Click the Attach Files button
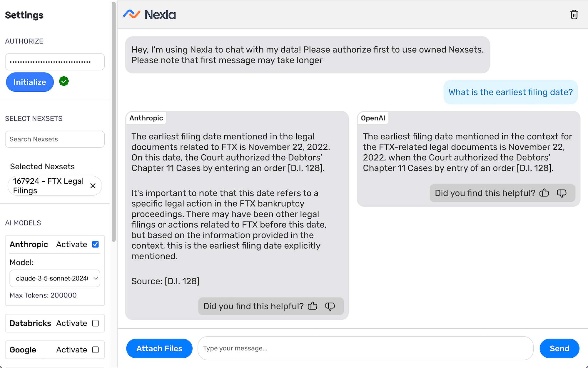This screenshot has width=588, height=368. (x=159, y=348)
